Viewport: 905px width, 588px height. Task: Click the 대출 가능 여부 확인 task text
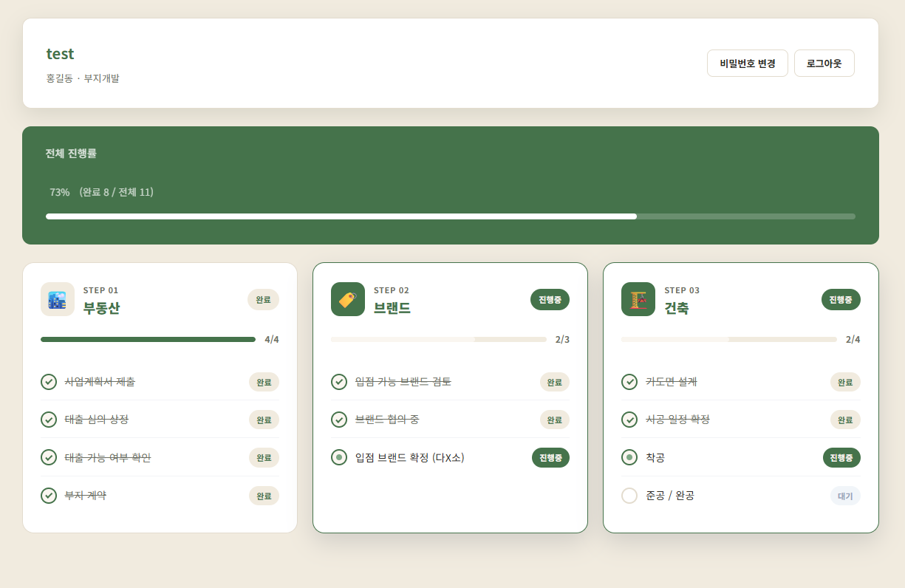(108, 457)
